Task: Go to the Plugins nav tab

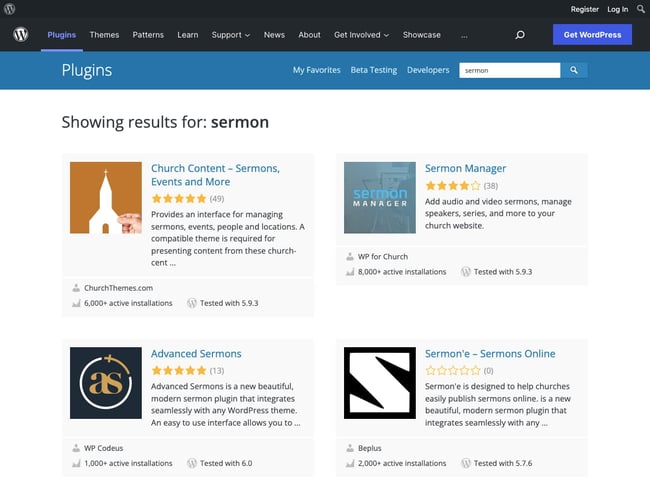Action: pos(62,35)
